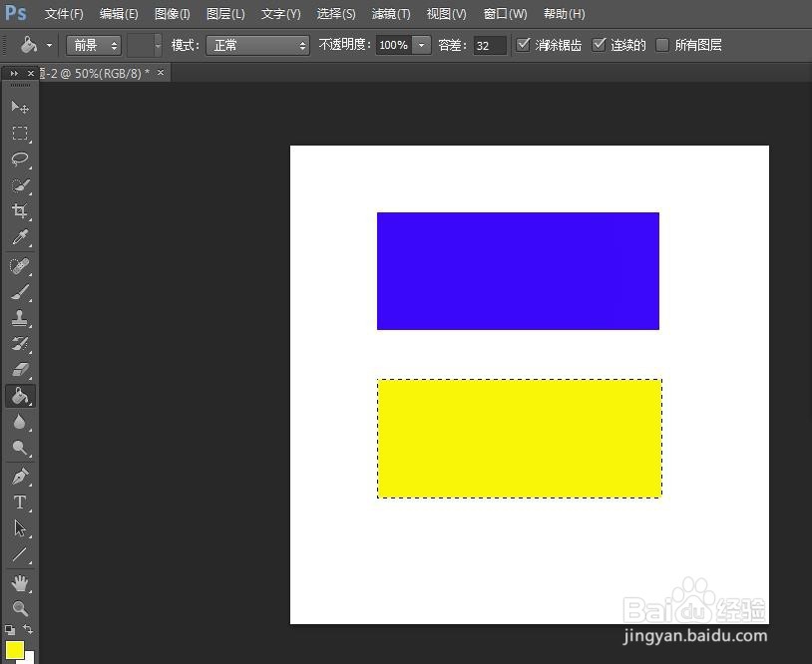Select the Crop tool

click(20, 210)
